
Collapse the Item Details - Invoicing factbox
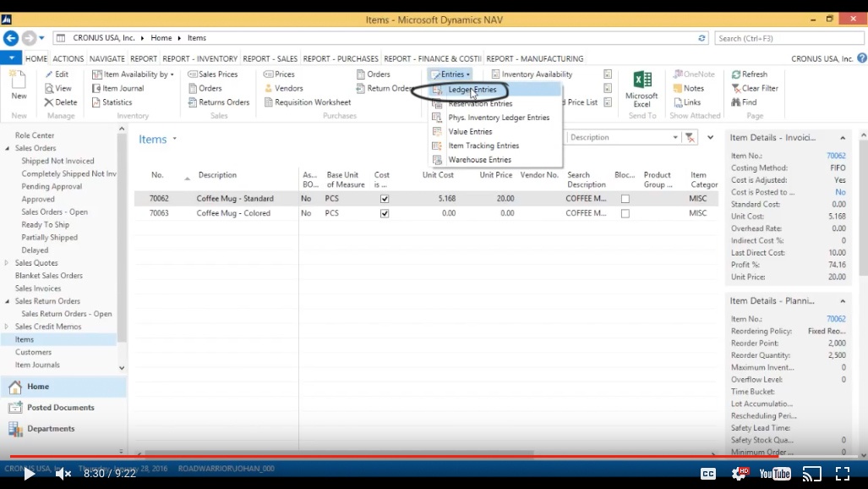[843, 138]
